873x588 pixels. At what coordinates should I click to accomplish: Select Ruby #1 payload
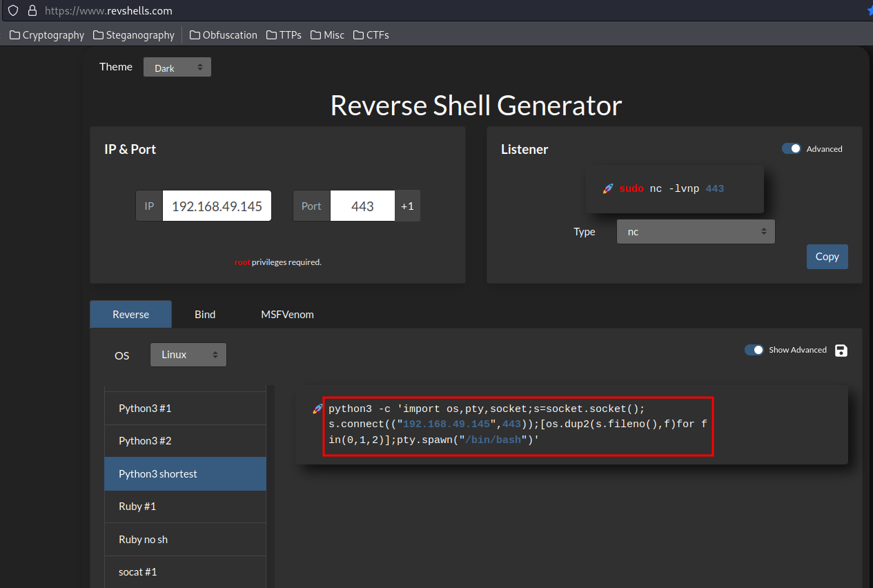[x=185, y=507]
